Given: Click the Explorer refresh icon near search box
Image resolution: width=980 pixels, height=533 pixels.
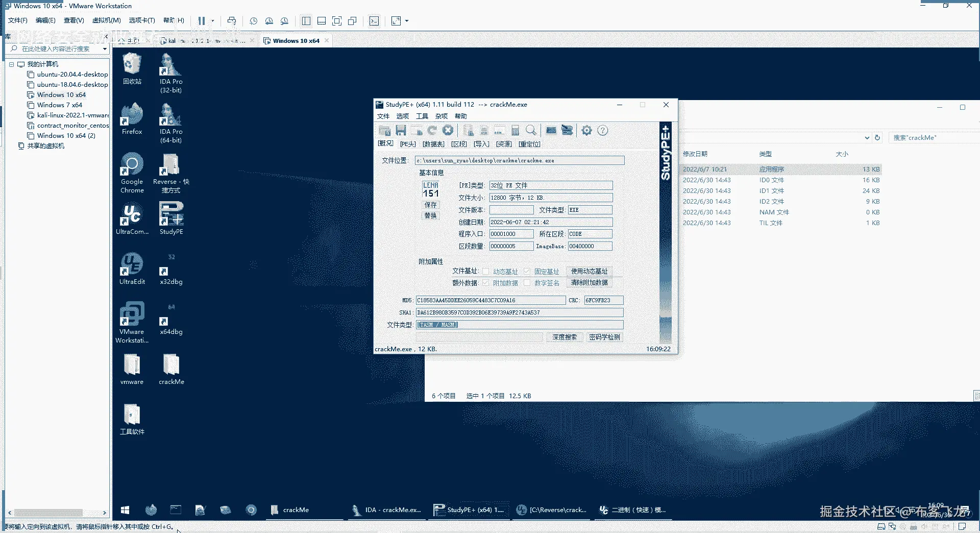Looking at the screenshot, I should pyautogui.click(x=877, y=138).
